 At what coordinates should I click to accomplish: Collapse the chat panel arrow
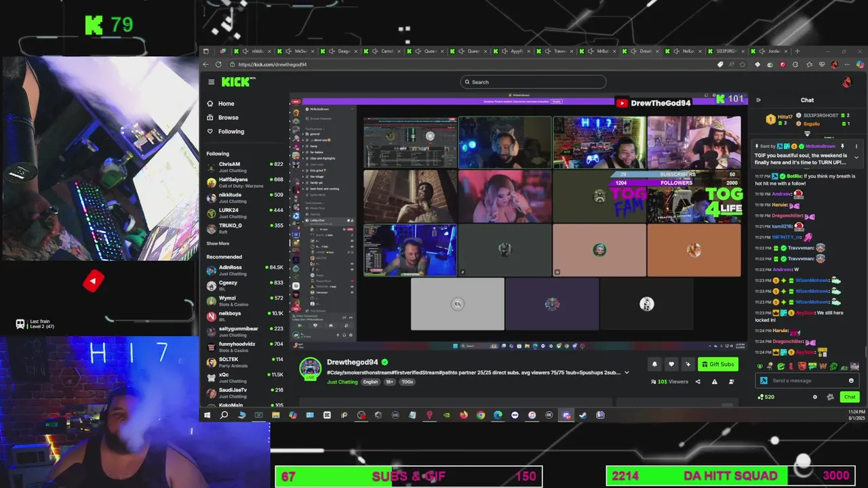pyautogui.click(x=758, y=100)
